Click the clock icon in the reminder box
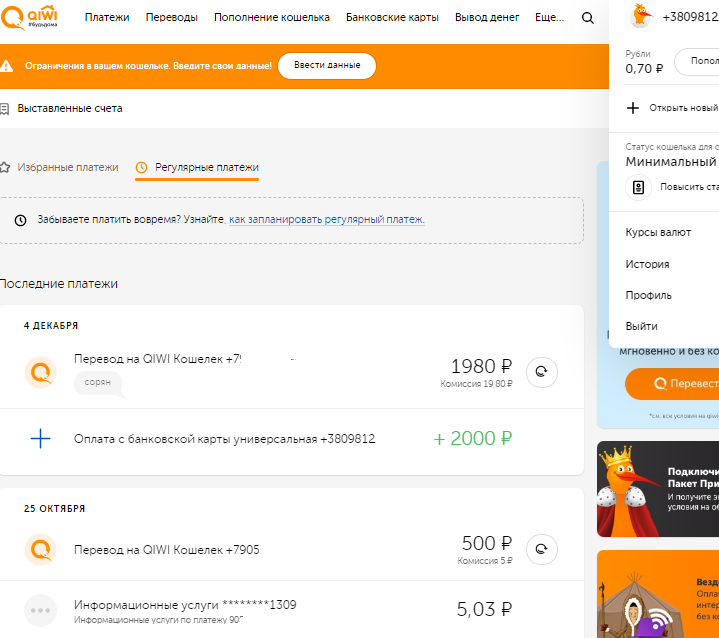This screenshot has height=638, width=719. tap(21, 220)
